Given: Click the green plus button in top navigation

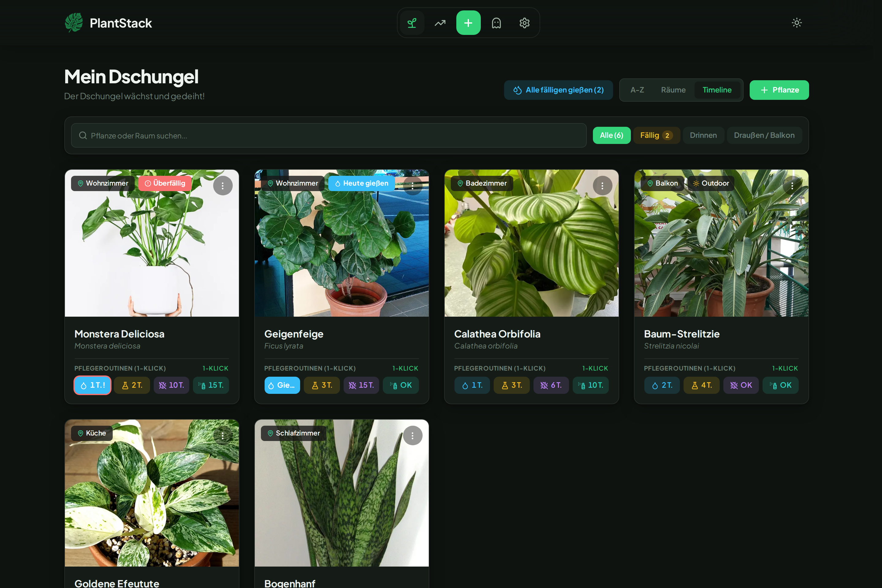Looking at the screenshot, I should (468, 23).
